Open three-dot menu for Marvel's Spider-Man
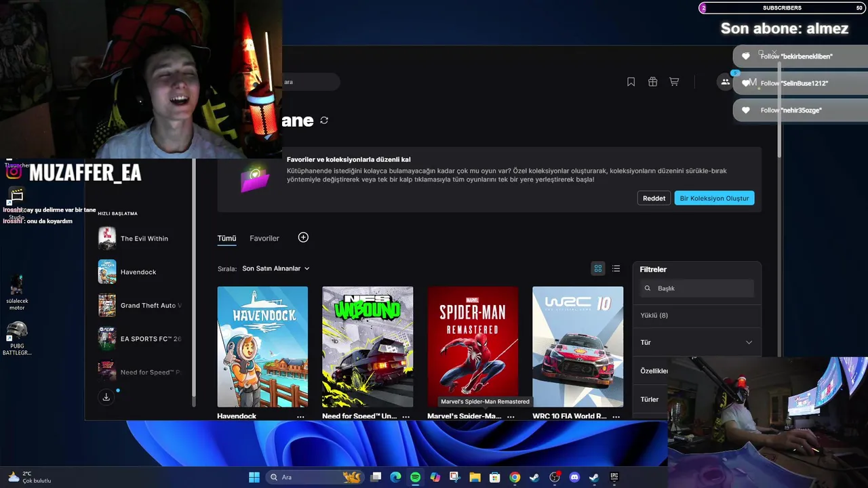The height and width of the screenshot is (488, 868). click(x=511, y=417)
